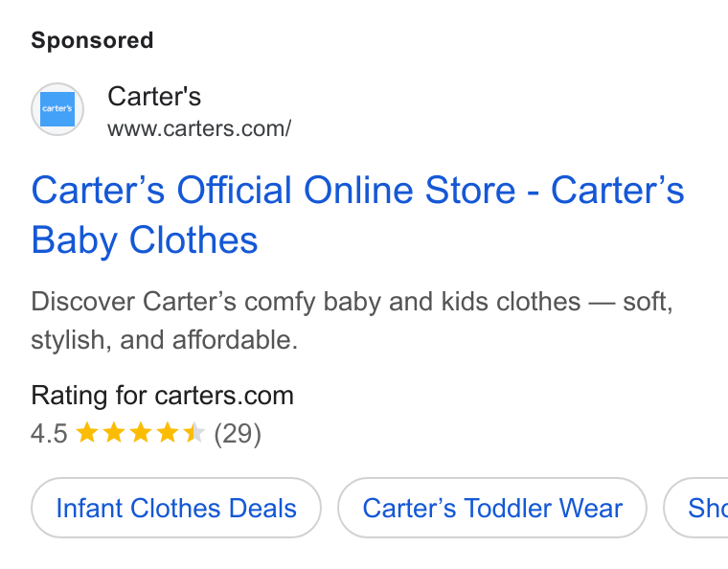Click the "stylish, and affordable." description line
728x569 pixels.
coord(165,340)
